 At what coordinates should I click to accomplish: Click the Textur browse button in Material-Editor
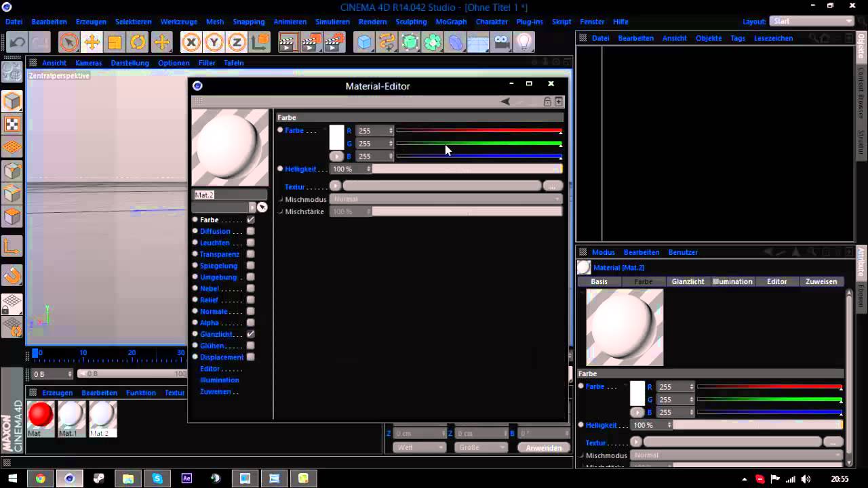553,186
